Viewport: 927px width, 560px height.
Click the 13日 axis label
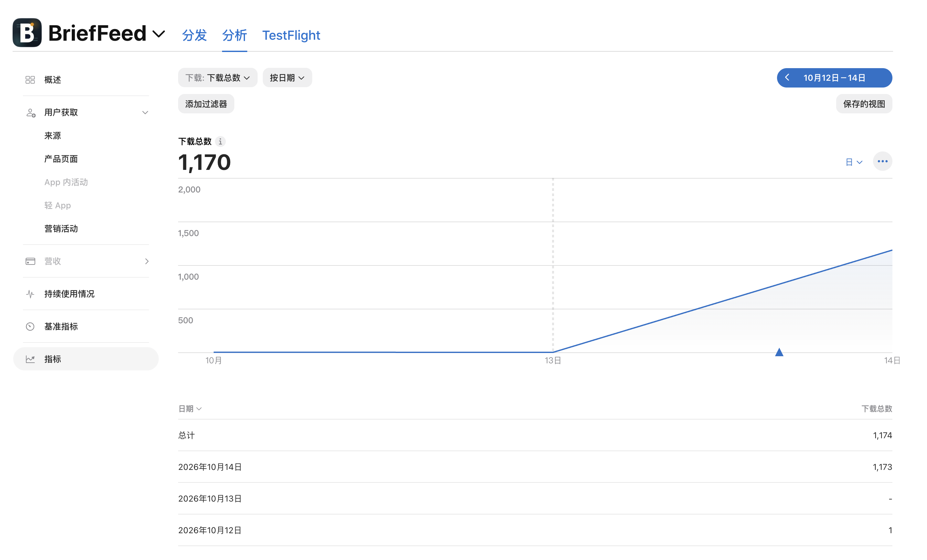pyautogui.click(x=553, y=360)
